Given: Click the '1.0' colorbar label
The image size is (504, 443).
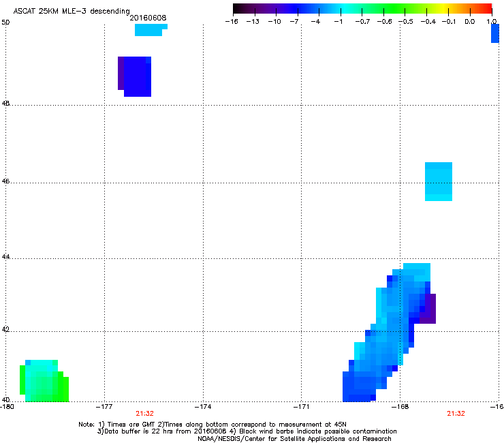Looking at the screenshot, I should point(492,22).
